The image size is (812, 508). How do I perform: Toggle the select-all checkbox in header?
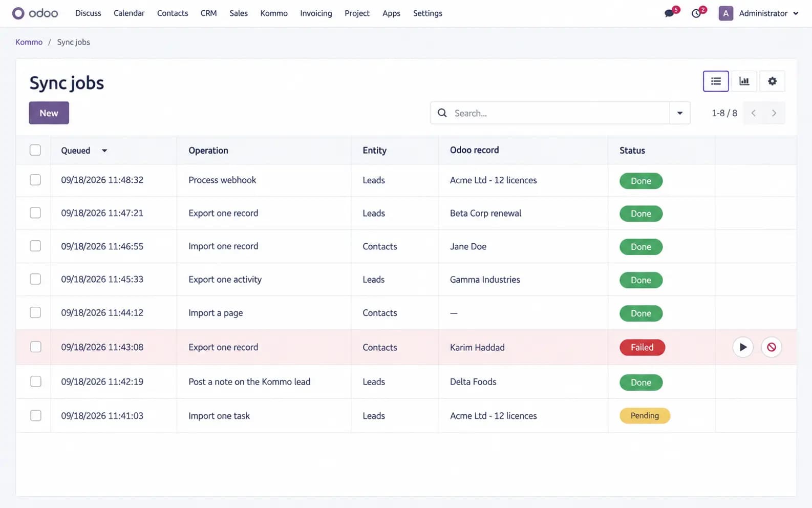(35, 150)
